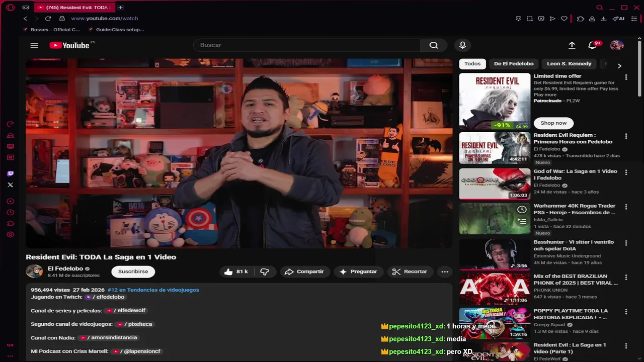Open GX Control speedometer sidebar icon
644x362 pixels.
point(10,124)
